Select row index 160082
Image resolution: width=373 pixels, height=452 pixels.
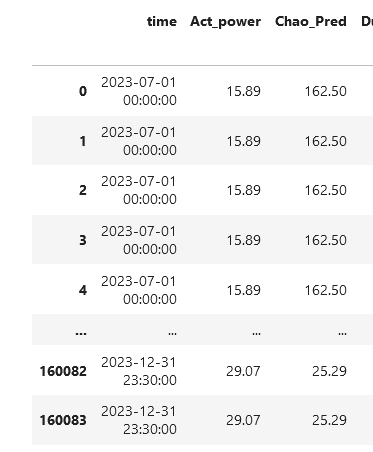[x=63, y=371]
